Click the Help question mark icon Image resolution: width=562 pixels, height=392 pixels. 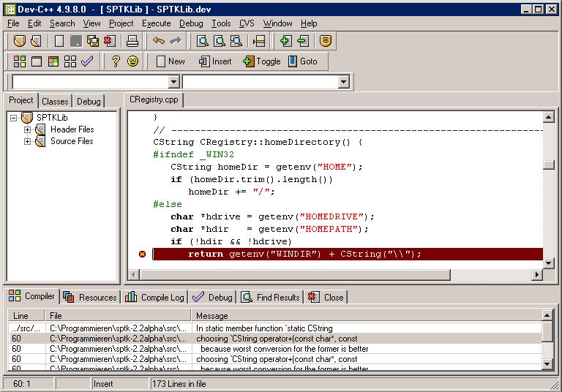point(116,61)
